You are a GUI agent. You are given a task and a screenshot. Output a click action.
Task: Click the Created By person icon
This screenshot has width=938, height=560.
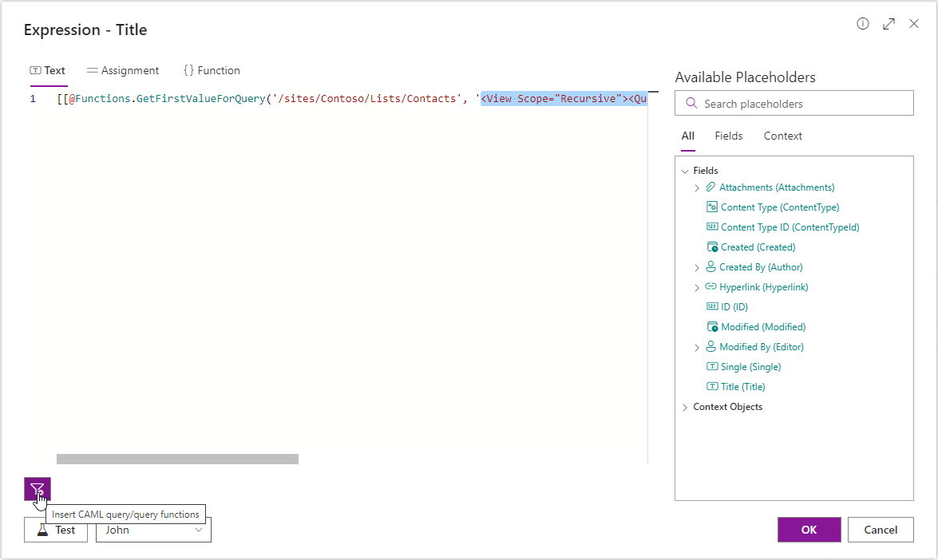[710, 267]
